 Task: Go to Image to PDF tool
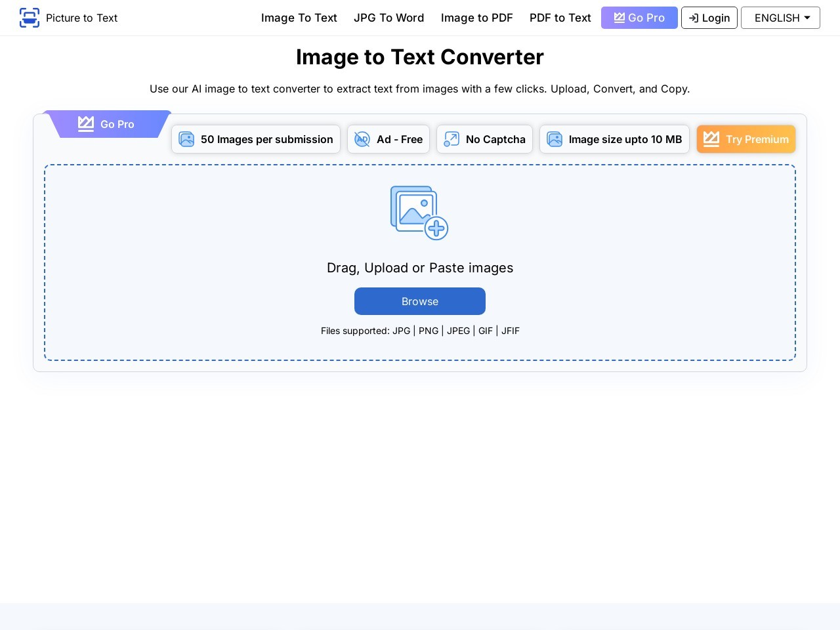point(477,18)
